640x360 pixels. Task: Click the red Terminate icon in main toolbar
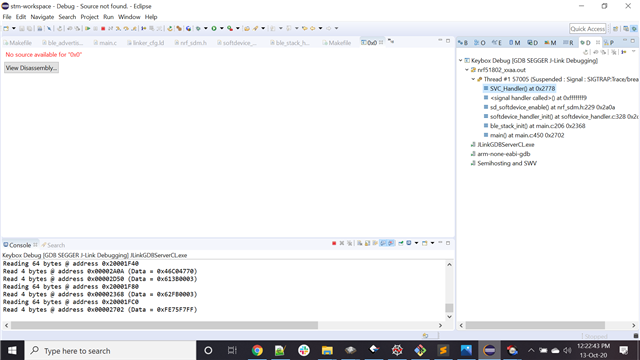click(x=103, y=29)
